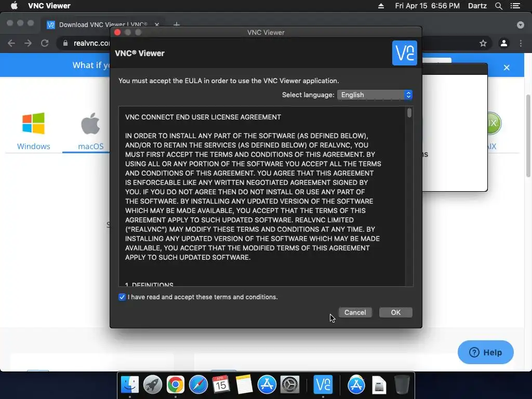Open Calendar from the Dock
The width and height of the screenshot is (532, 399).
click(221, 385)
